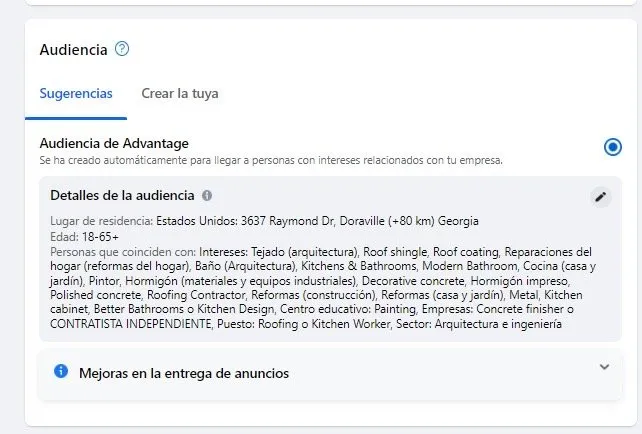Click the Detalles de la audiencia heading
Viewport: 642px width, 434px height.
coord(122,196)
